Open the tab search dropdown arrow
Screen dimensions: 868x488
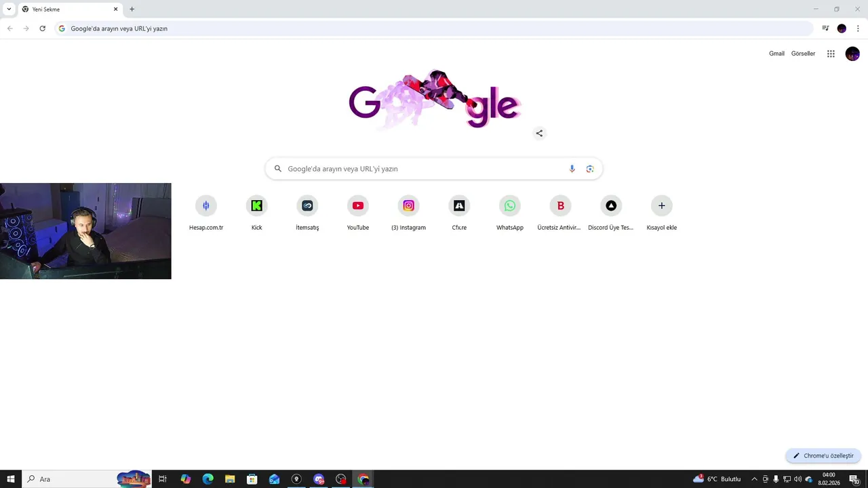tap(9, 9)
